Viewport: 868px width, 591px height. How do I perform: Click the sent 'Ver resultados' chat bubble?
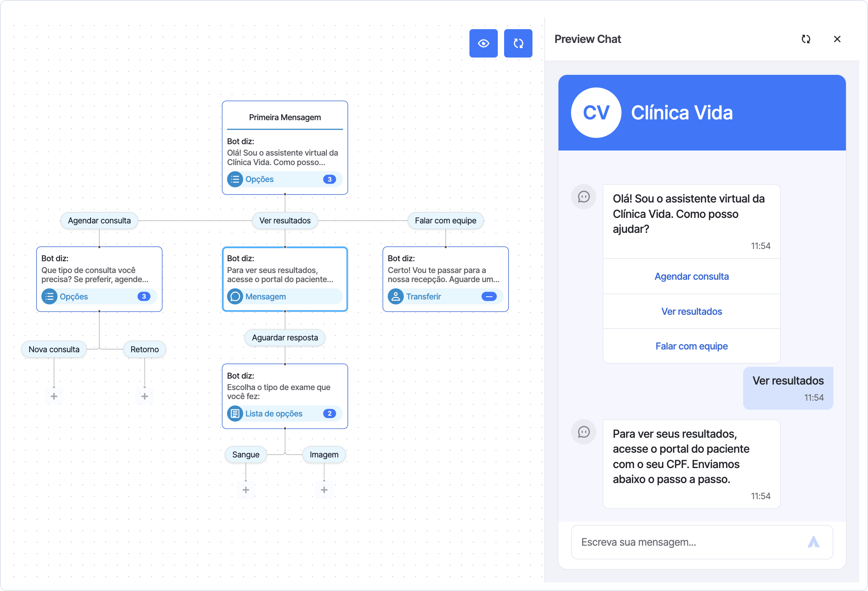(788, 388)
